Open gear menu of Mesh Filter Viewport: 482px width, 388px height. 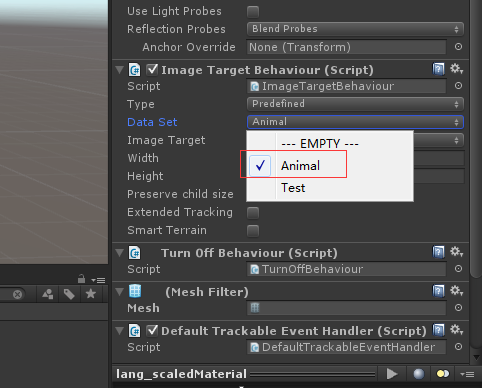(x=456, y=291)
